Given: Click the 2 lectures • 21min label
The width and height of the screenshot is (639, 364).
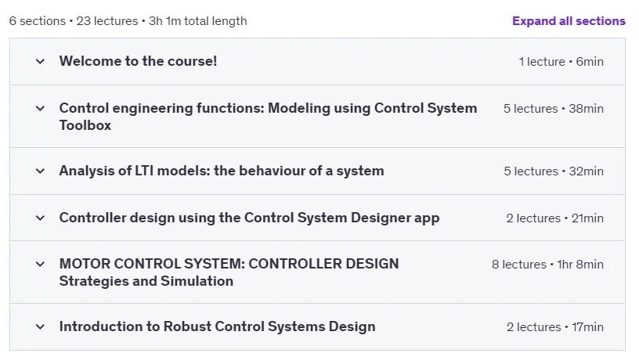Looking at the screenshot, I should (x=554, y=218).
